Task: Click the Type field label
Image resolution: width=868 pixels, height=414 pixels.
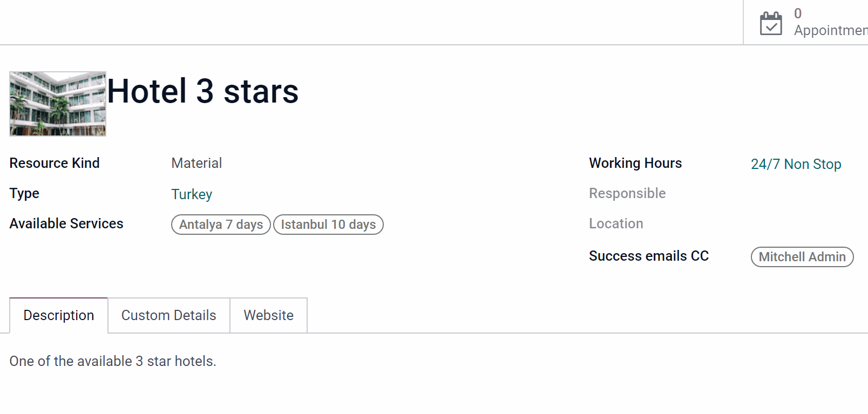Action: pos(24,193)
